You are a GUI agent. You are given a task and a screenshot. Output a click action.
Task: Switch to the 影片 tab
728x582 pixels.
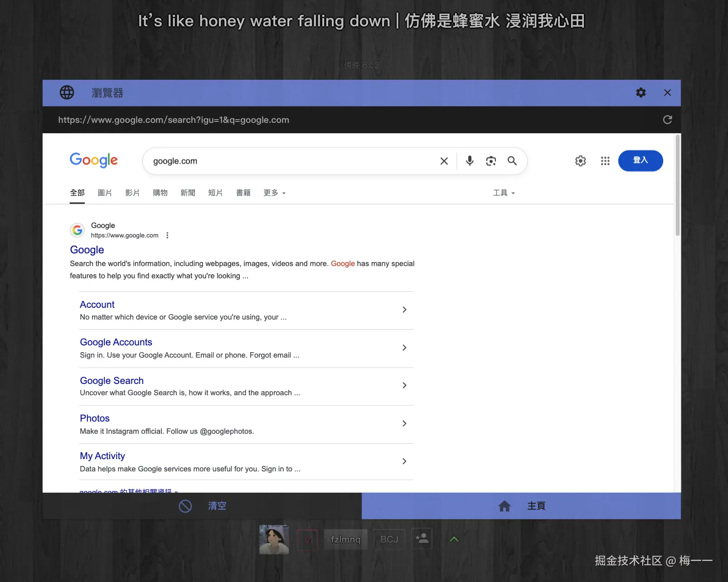132,193
